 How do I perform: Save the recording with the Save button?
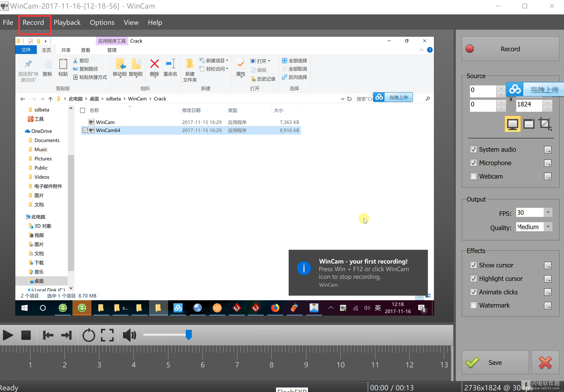point(495,363)
